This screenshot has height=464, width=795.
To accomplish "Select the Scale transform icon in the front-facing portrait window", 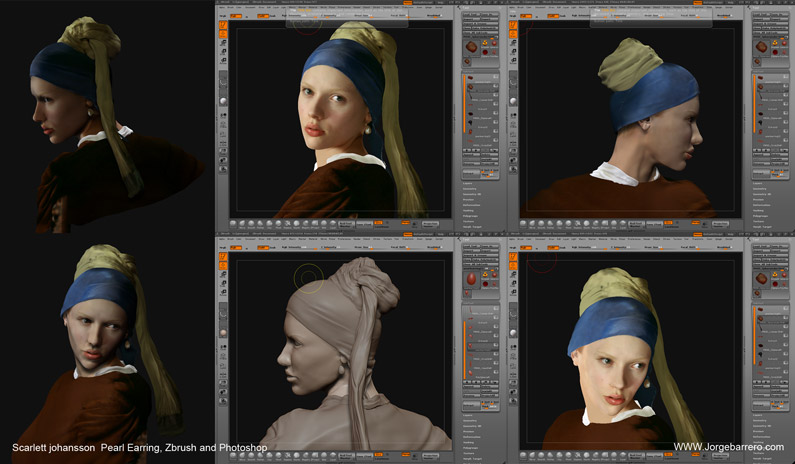I will [x=223, y=52].
